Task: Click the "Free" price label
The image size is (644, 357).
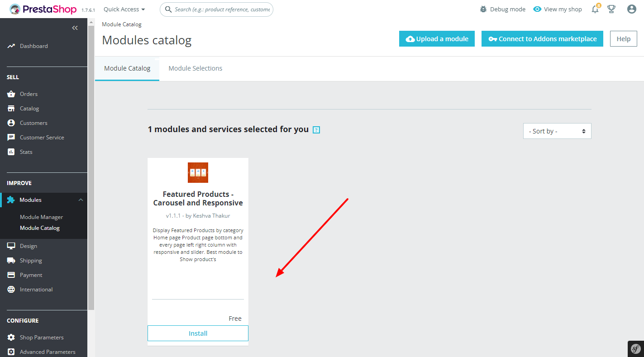Action: click(235, 319)
